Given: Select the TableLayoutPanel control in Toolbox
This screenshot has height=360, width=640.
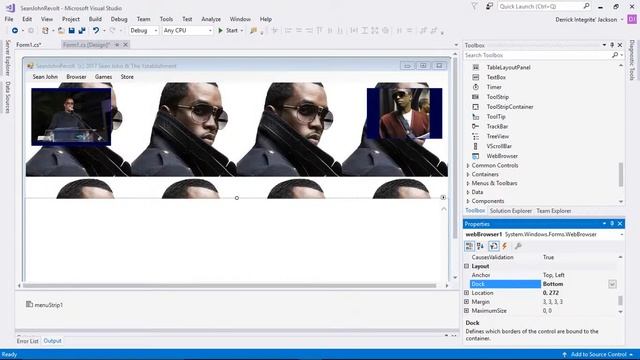Looking at the screenshot, I should coord(508,67).
